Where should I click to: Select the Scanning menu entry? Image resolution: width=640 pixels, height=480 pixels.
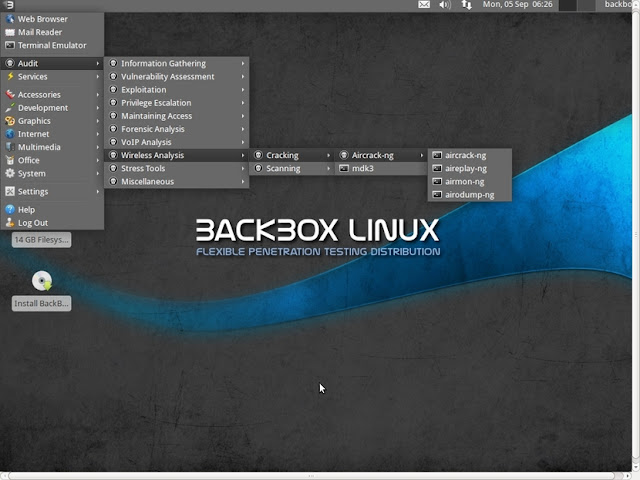pyautogui.click(x=292, y=168)
